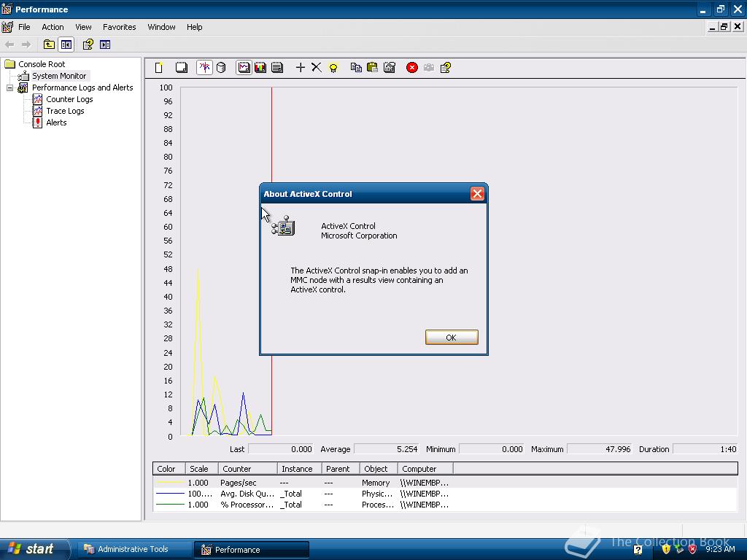
Task: Select System Monitor tree node
Action: [x=59, y=76]
